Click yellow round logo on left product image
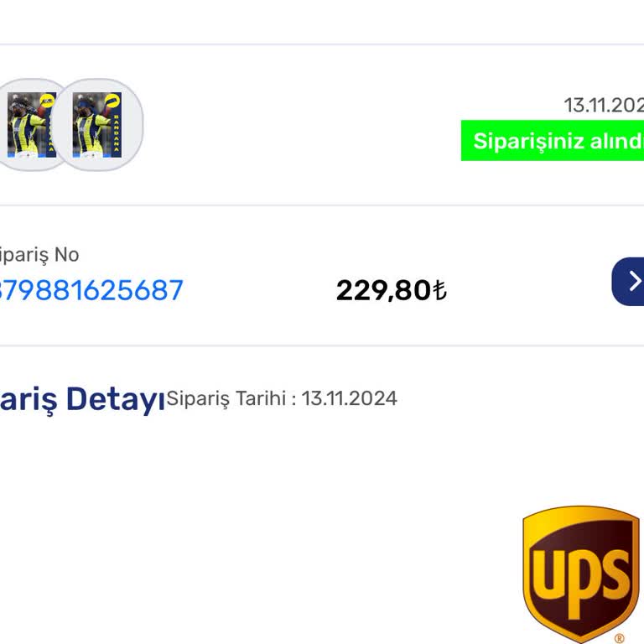This screenshot has height=644, width=644. pos(48,101)
